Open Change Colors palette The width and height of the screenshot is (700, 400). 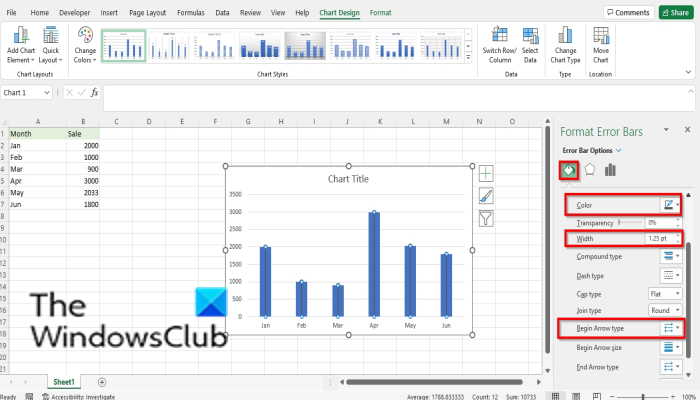[85, 45]
